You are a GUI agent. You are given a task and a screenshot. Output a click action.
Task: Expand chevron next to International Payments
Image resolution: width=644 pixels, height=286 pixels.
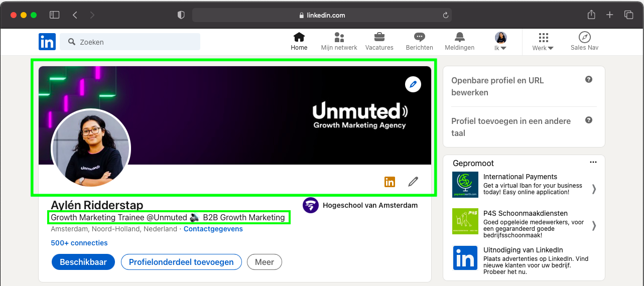point(594,189)
